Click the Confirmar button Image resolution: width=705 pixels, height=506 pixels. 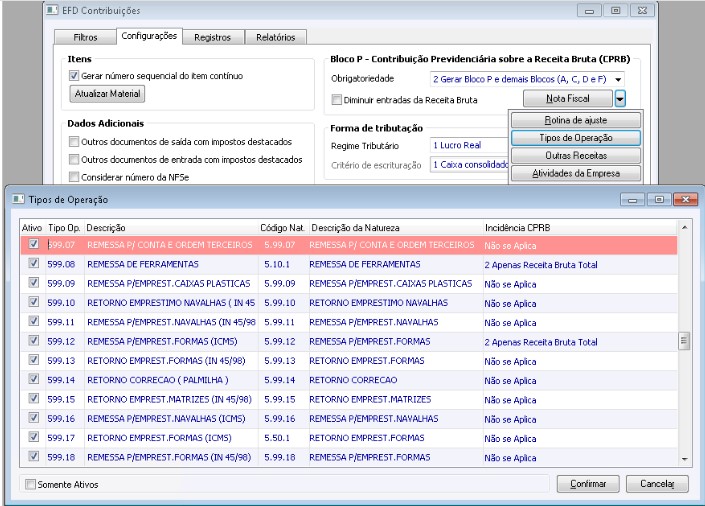coord(588,484)
